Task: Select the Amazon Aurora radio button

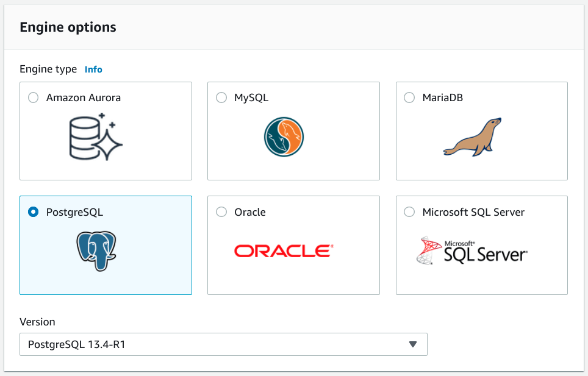Action: [x=34, y=98]
